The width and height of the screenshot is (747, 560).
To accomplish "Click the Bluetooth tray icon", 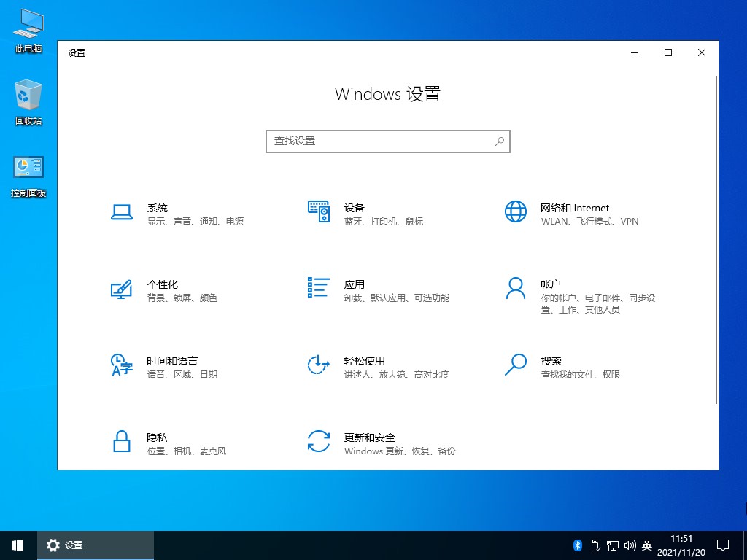I will [576, 545].
